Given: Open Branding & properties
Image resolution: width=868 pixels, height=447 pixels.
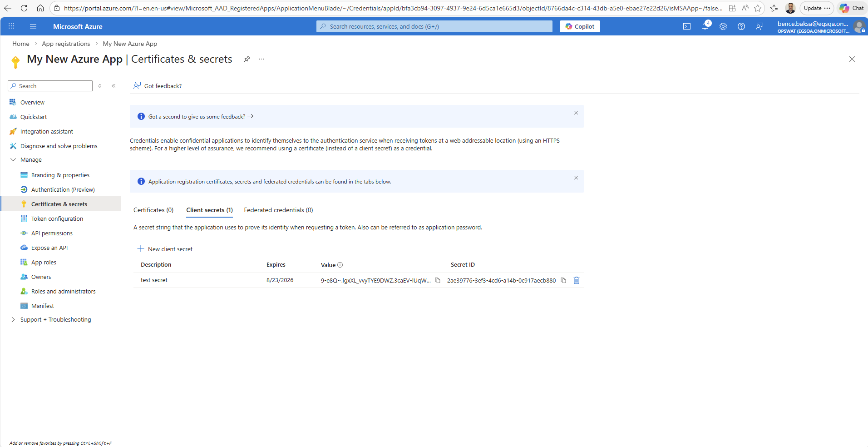Looking at the screenshot, I should [x=61, y=175].
